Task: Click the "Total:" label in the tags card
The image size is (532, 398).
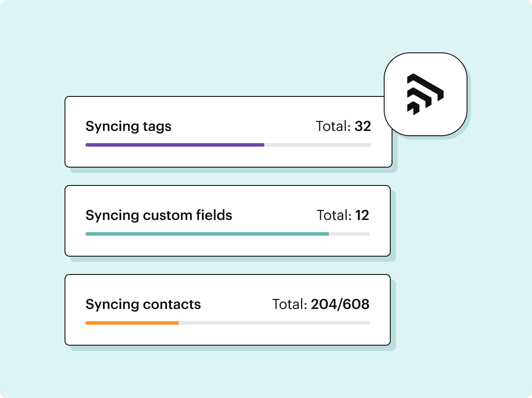Action: pos(333,127)
